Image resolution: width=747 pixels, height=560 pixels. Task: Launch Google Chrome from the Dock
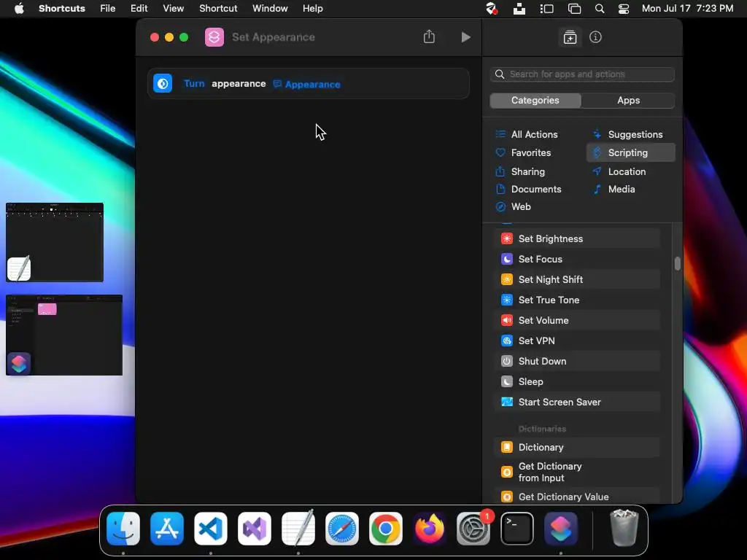[x=386, y=529]
